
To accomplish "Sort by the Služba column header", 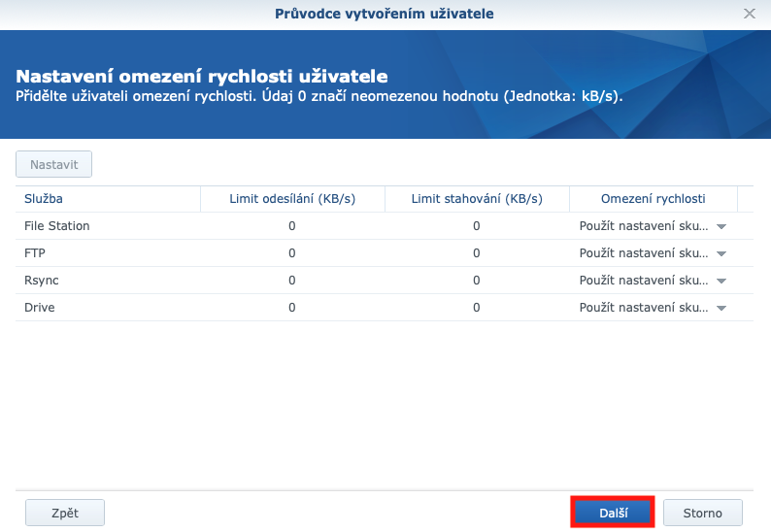I will (107, 199).
